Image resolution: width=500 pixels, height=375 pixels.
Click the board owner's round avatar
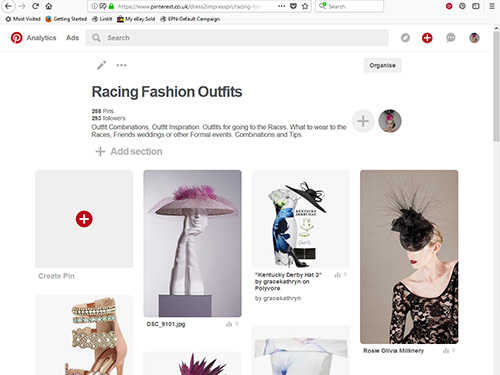390,121
